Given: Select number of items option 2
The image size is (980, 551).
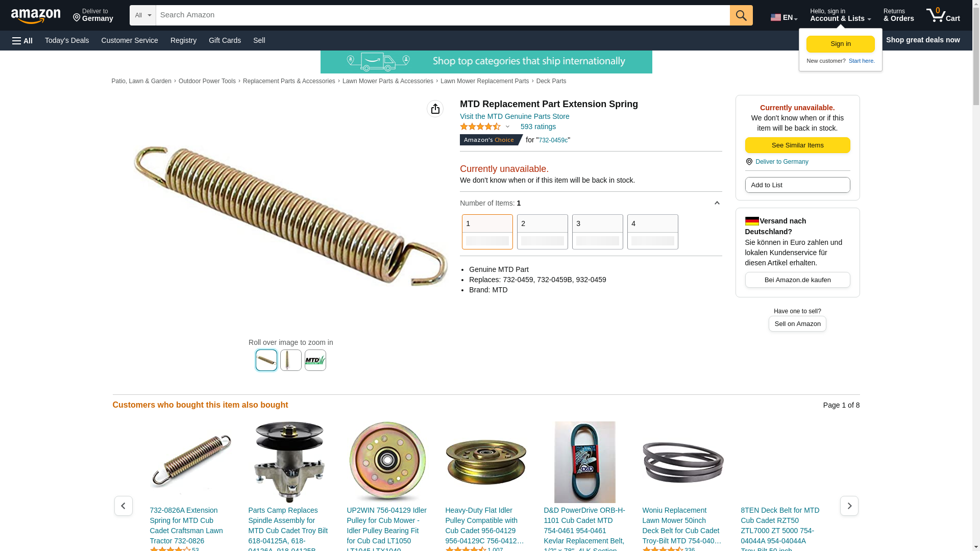Looking at the screenshot, I should click(x=542, y=232).
